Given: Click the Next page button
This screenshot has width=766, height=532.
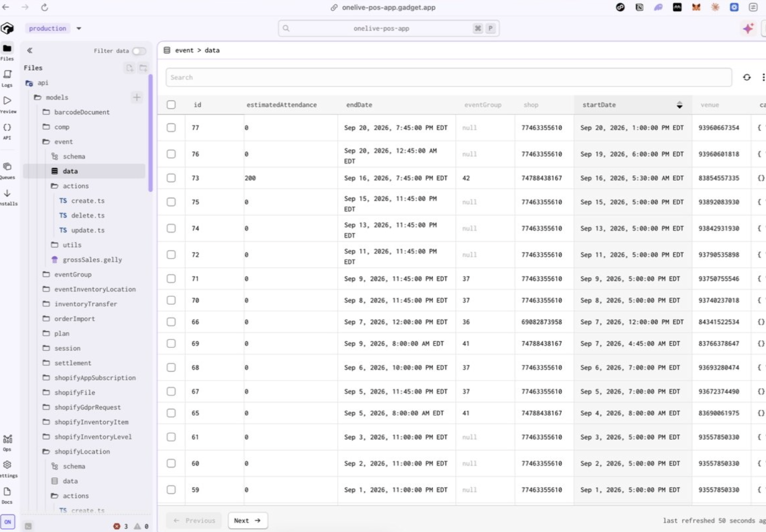Looking at the screenshot, I should [248, 520].
